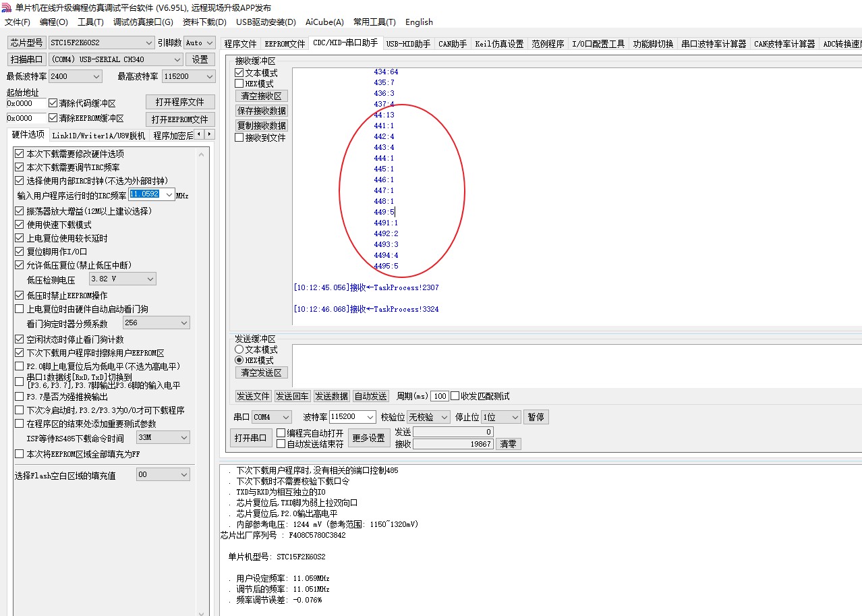862x616 pixels.
Task: Click the 发送文件 button
Action: (x=253, y=396)
